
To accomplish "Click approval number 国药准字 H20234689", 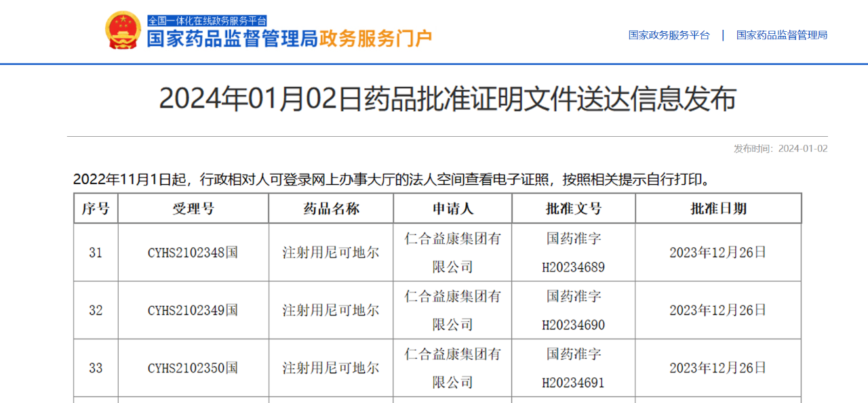I will click(574, 253).
